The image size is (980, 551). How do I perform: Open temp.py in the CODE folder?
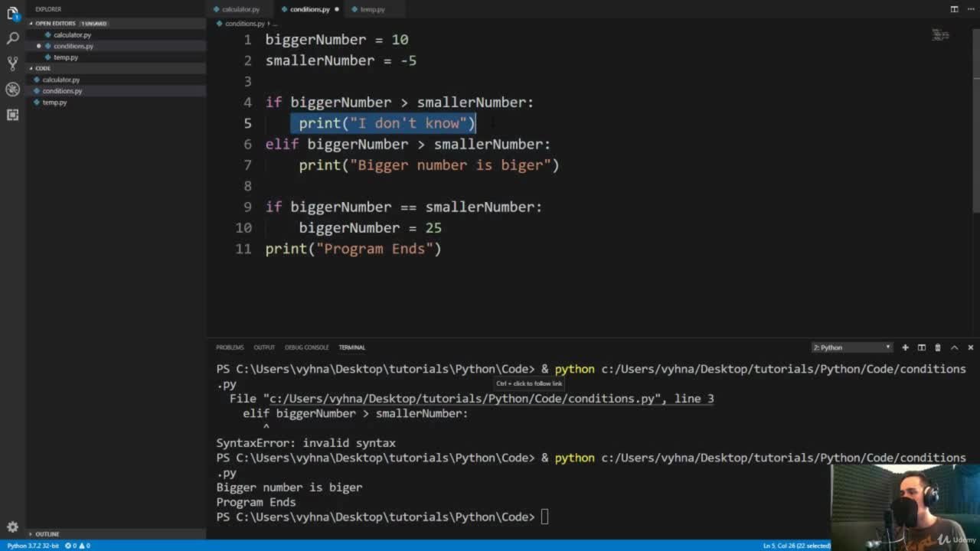(116, 103)
